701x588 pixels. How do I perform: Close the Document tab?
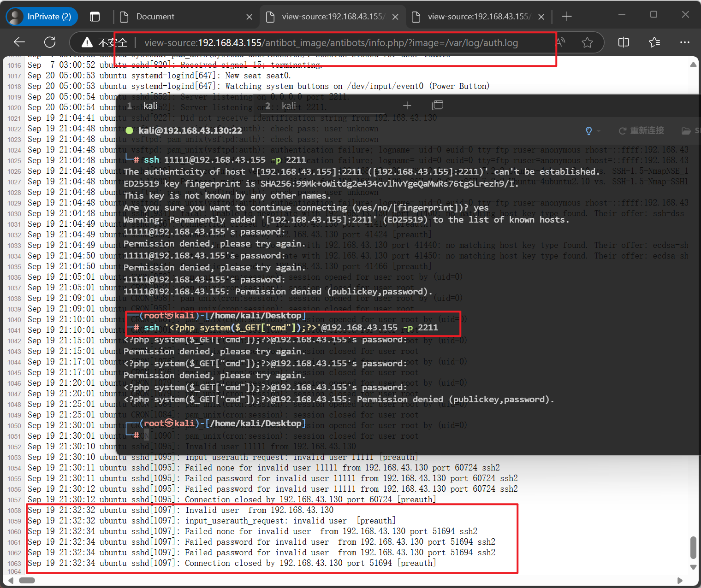[x=250, y=17]
